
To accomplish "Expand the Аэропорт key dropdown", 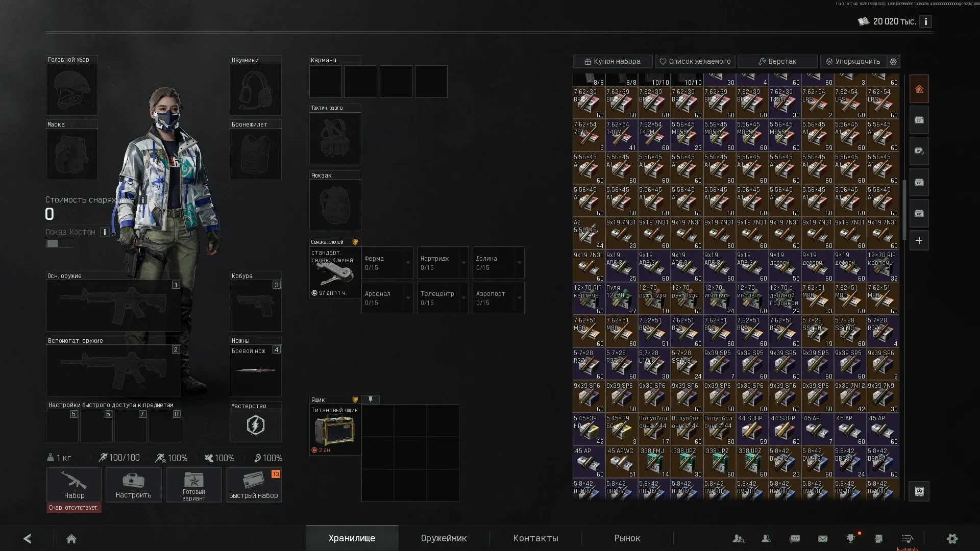I will [x=519, y=298].
